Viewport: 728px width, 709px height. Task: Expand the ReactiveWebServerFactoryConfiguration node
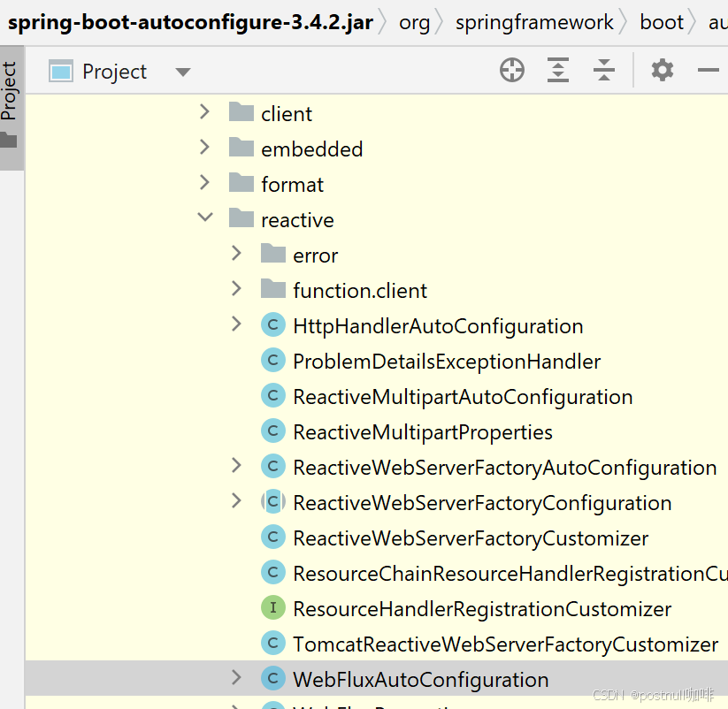click(x=236, y=500)
